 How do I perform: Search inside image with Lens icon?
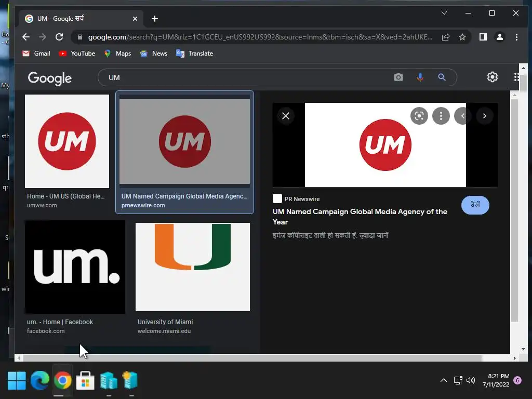click(x=419, y=116)
